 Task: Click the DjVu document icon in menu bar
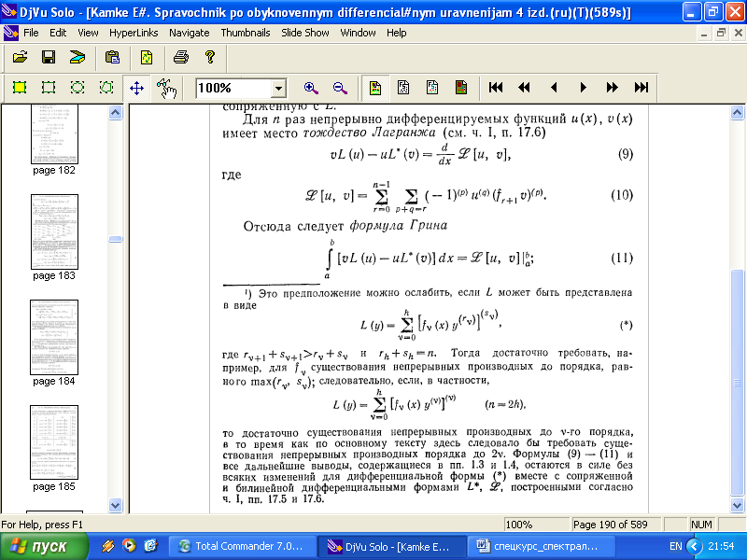10,33
